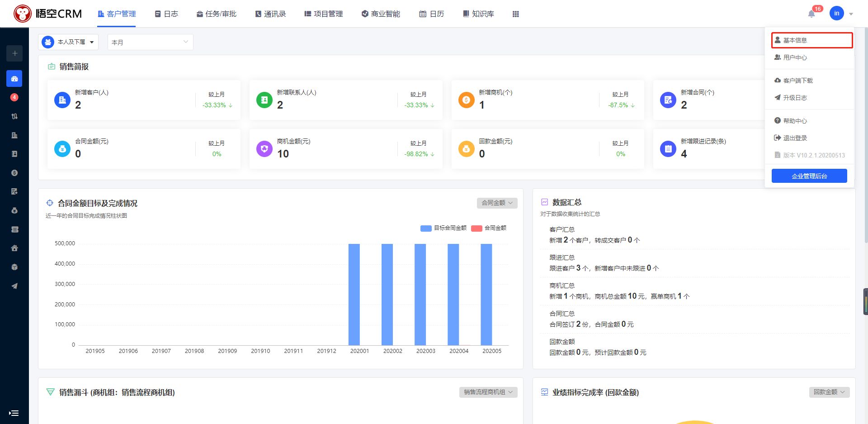This screenshot has width=868, height=424.
Task: Click the 悟空CRM logo
Action: (48, 14)
